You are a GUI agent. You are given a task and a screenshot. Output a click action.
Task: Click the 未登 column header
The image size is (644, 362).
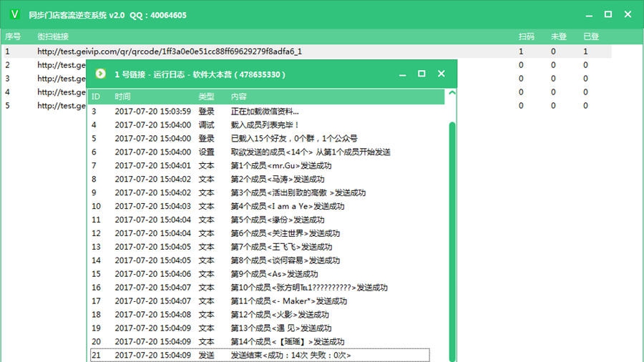pos(559,36)
